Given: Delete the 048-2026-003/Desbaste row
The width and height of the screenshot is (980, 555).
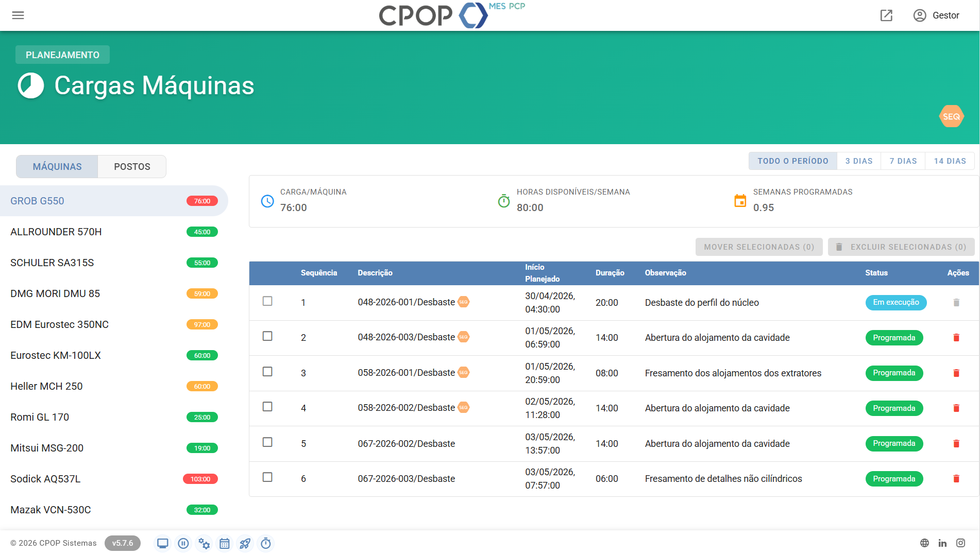Looking at the screenshot, I should coord(956,338).
